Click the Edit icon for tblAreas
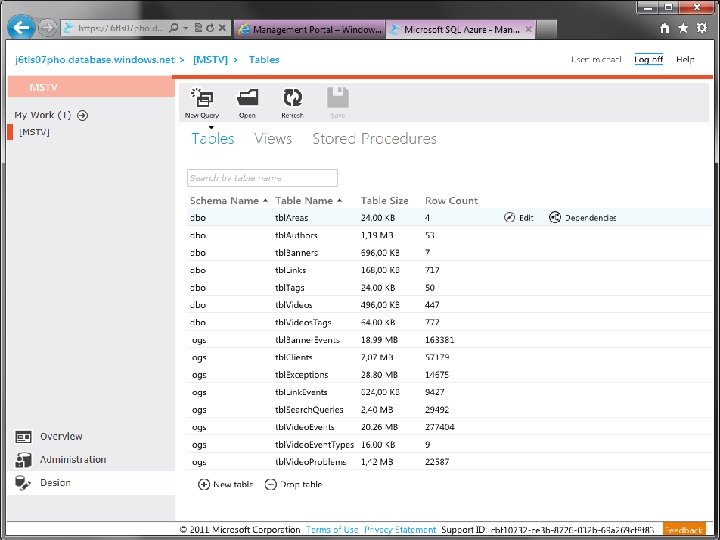The width and height of the screenshot is (720, 540). click(x=509, y=218)
